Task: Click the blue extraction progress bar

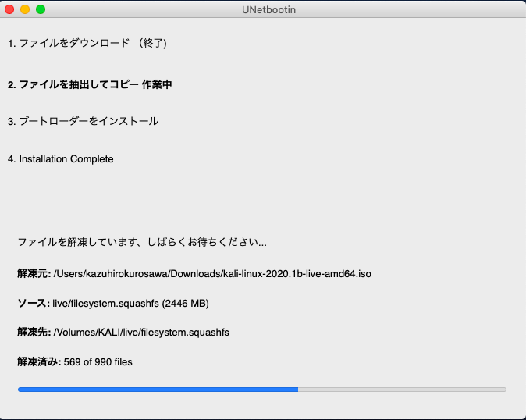Action: click(x=262, y=390)
